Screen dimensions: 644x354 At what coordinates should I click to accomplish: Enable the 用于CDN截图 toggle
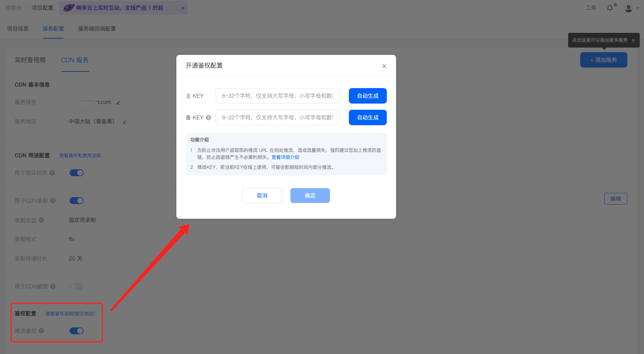[x=76, y=286]
